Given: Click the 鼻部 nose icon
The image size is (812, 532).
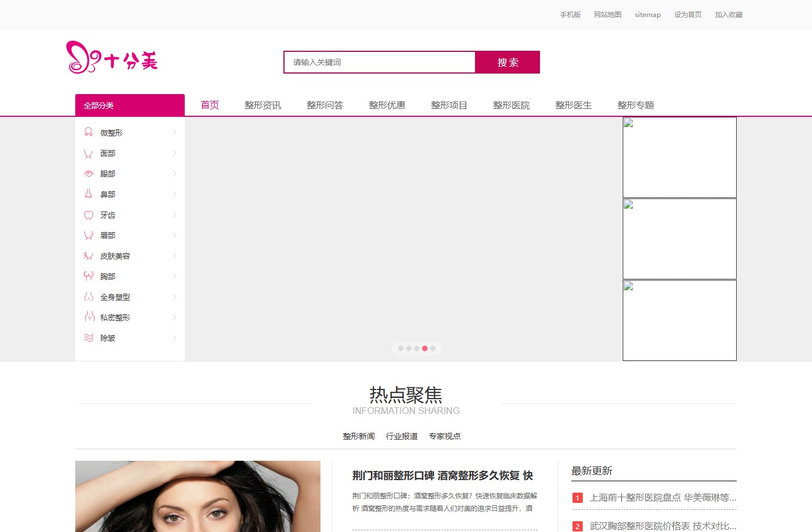Looking at the screenshot, I should click(88, 194).
